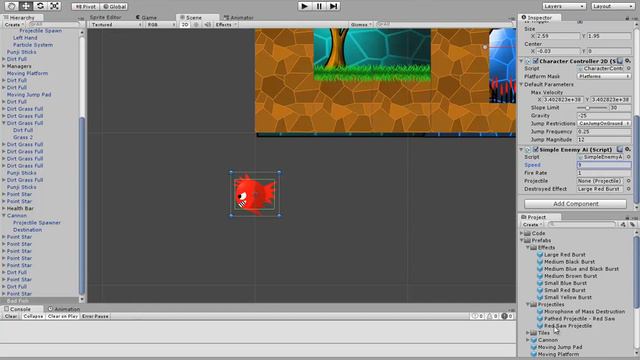Select the Scale tool
The image size is (640, 360).
pos(54,6)
